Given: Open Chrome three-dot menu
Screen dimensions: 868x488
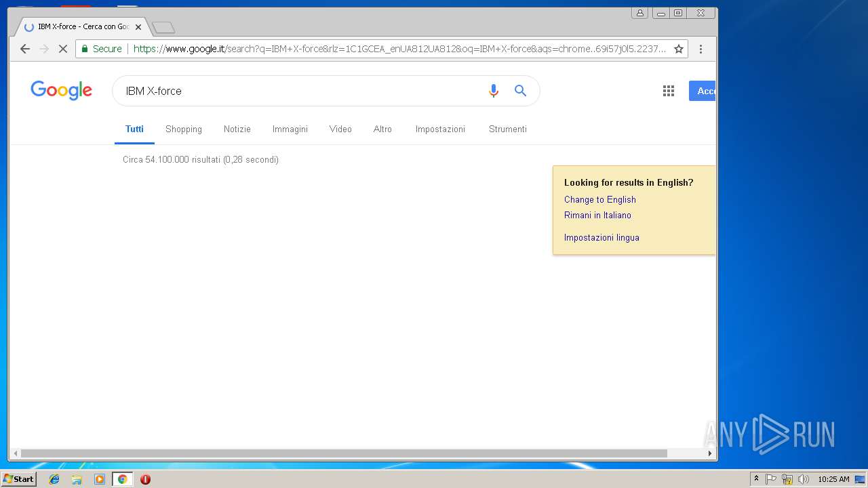Looking at the screenshot, I should pyautogui.click(x=701, y=49).
